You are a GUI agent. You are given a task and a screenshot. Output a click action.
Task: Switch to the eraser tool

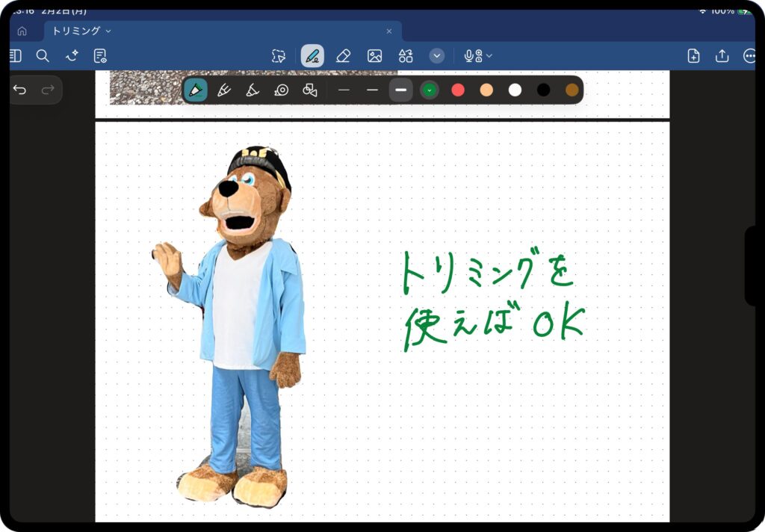point(343,56)
